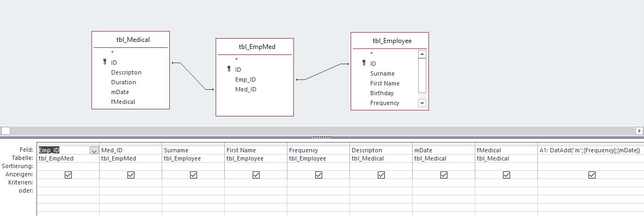This screenshot has width=644, height=216.
Task: Click the up arrow of tbl_Employee field list scrollbar
Action: (x=422, y=54)
